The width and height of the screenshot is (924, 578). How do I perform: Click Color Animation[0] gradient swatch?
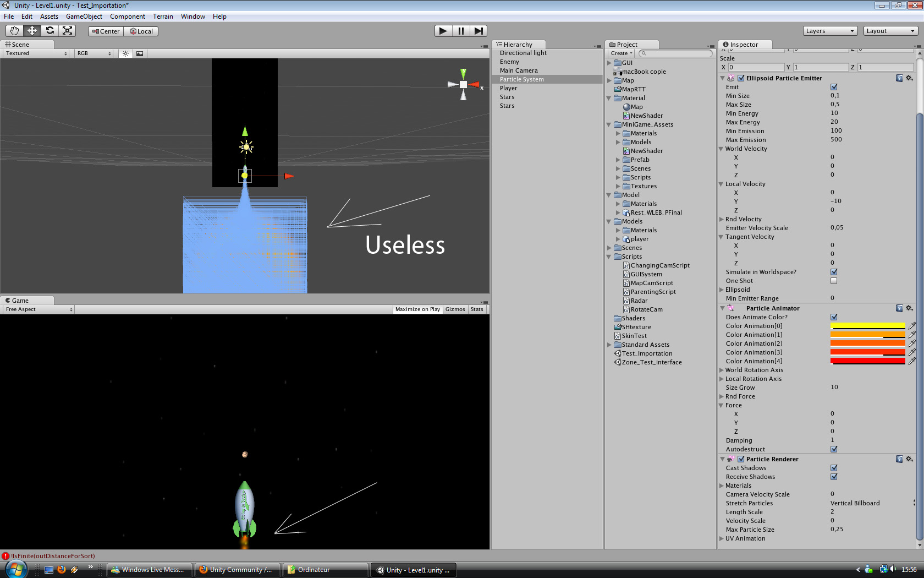868,325
